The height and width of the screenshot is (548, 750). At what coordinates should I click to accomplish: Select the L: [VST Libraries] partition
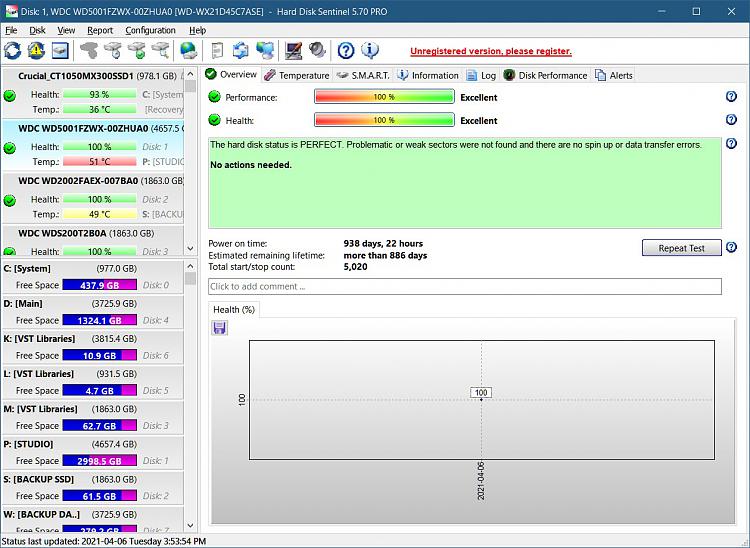pos(93,382)
